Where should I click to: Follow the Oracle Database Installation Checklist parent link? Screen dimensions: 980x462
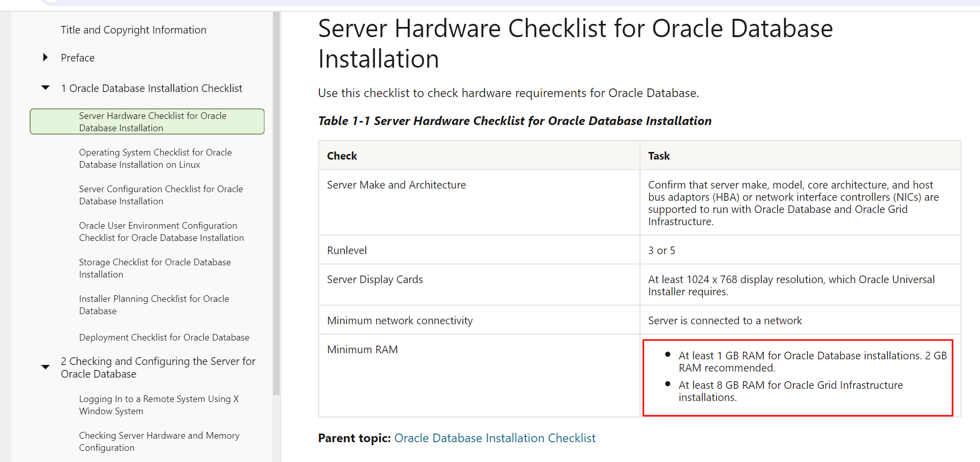(x=494, y=438)
